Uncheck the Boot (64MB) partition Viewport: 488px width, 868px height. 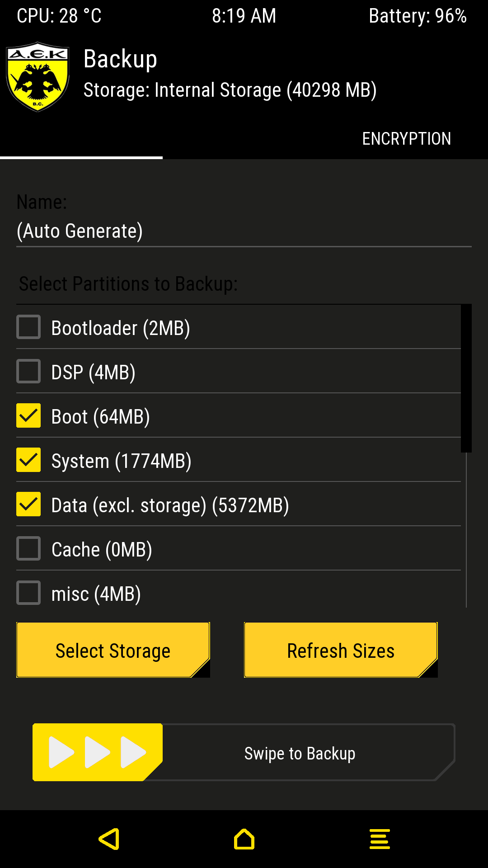pos(28,415)
